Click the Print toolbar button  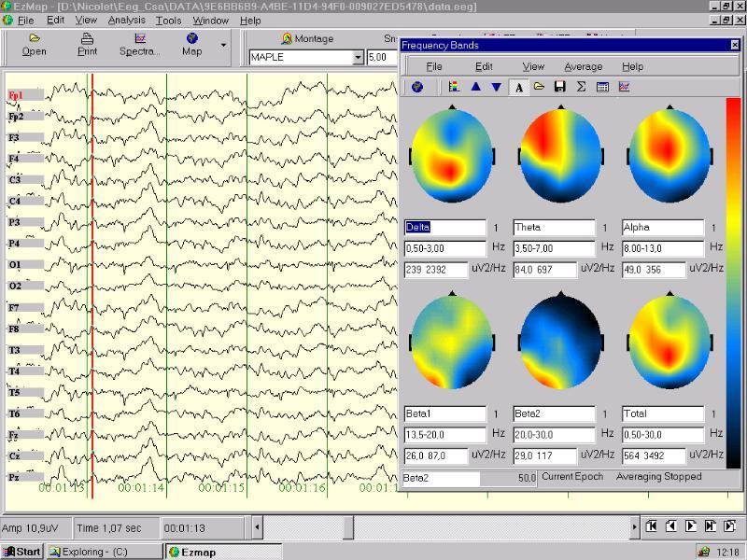tap(87, 44)
